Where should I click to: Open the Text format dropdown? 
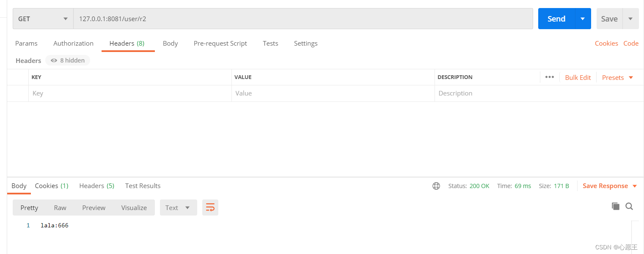pos(178,208)
